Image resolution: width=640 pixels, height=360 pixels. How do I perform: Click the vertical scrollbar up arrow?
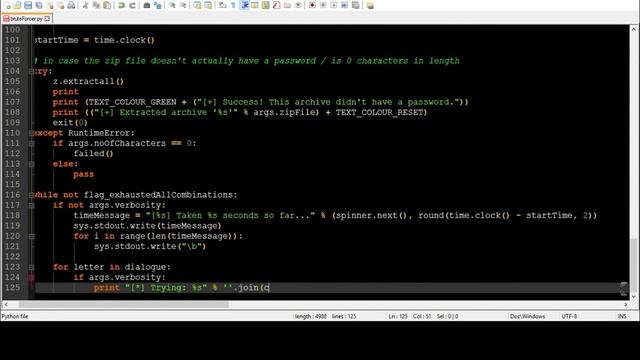pos(633,29)
